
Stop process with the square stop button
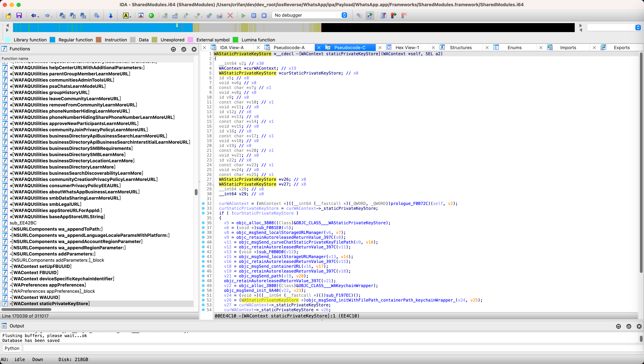264,16
